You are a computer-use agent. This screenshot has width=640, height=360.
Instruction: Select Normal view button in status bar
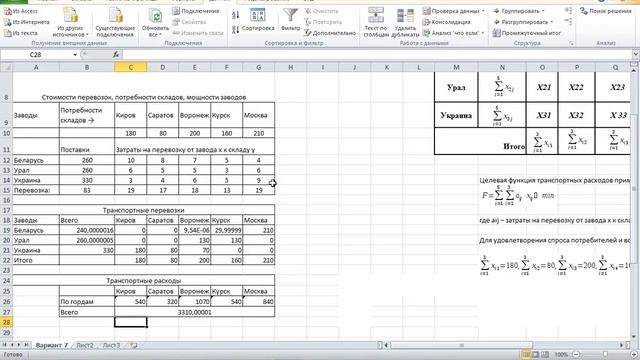526,355
